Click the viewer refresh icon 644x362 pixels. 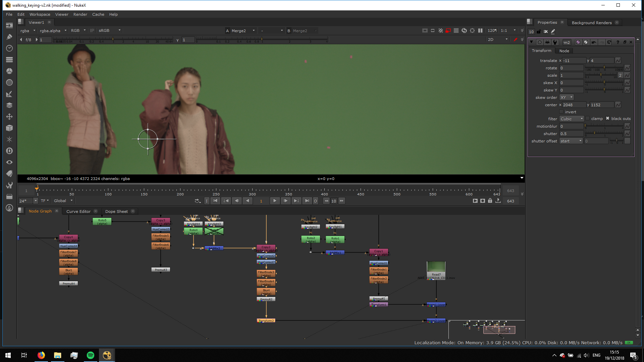pyautogui.click(x=464, y=31)
